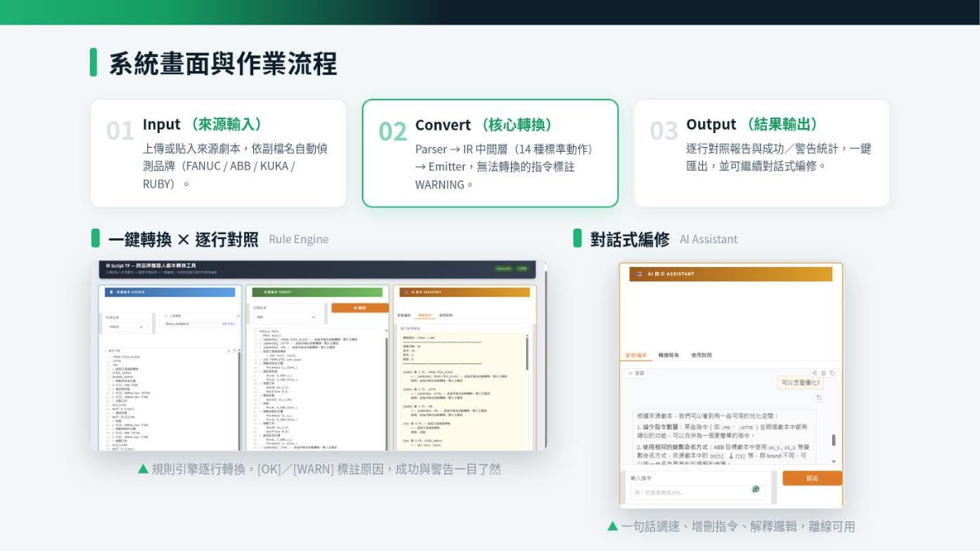Screen dimensions: 980x551
Task: Click copy icon beside chat trash icon
Action: [832, 373]
